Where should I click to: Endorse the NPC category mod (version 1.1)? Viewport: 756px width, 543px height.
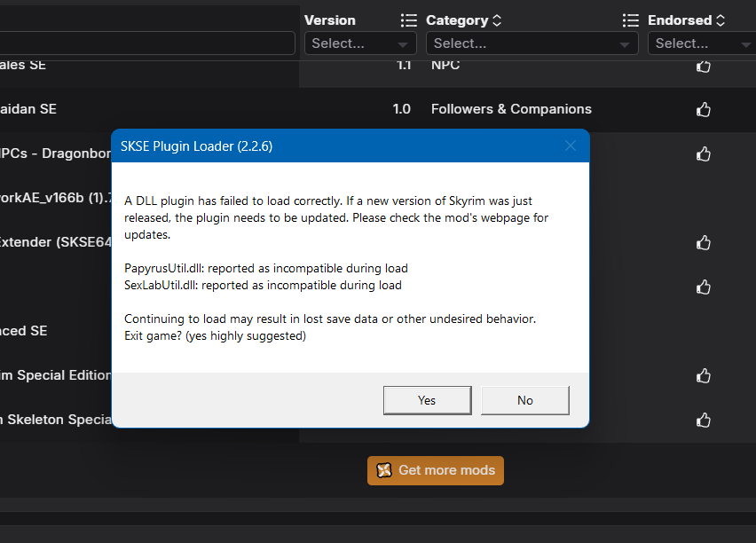(704, 66)
